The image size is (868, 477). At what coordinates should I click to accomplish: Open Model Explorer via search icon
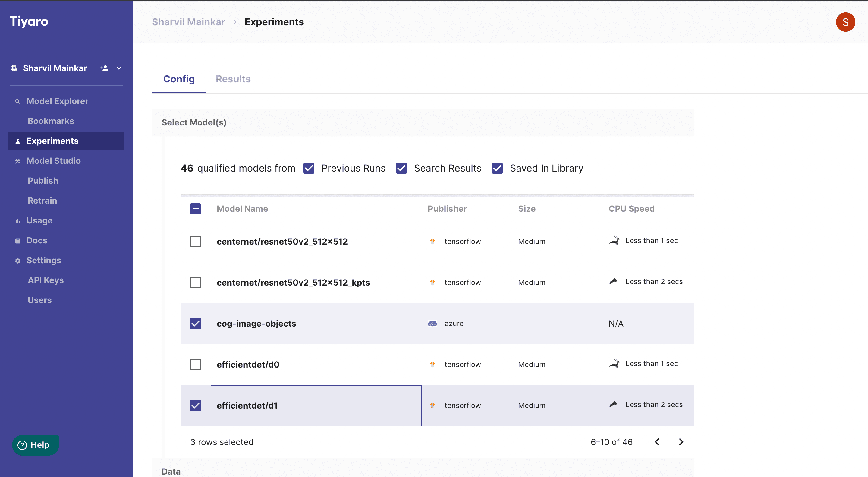point(17,101)
